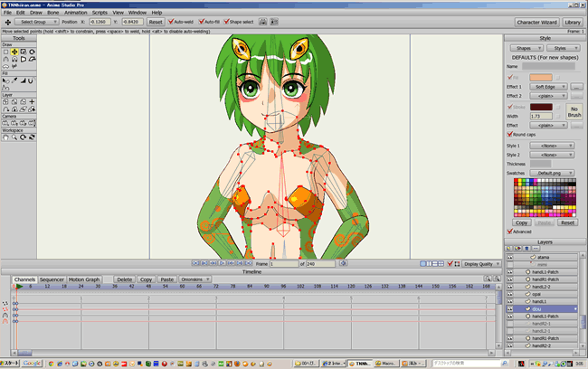The image size is (588, 369).
Task: Toggle the audio speaker icon beside frame count
Action: tap(343, 263)
